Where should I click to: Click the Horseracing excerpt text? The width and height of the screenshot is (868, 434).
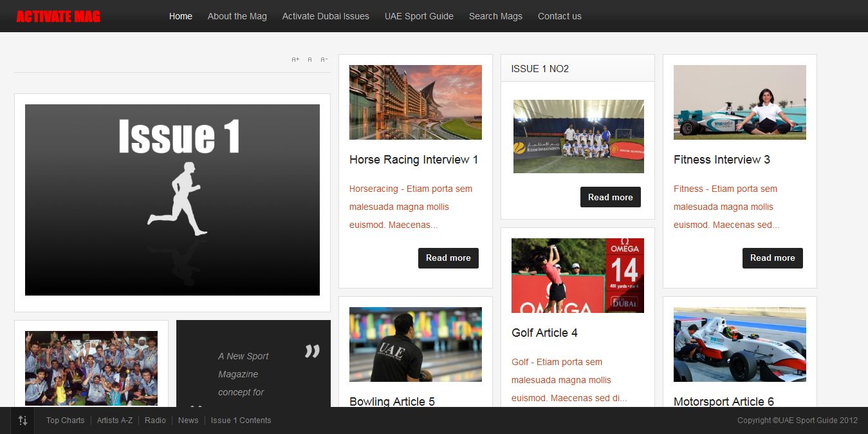(411, 207)
